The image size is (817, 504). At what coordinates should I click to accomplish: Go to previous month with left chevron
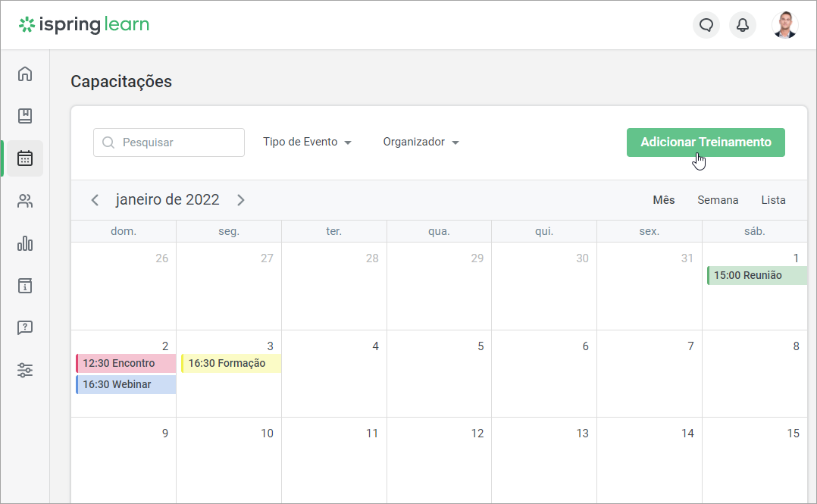(x=95, y=200)
